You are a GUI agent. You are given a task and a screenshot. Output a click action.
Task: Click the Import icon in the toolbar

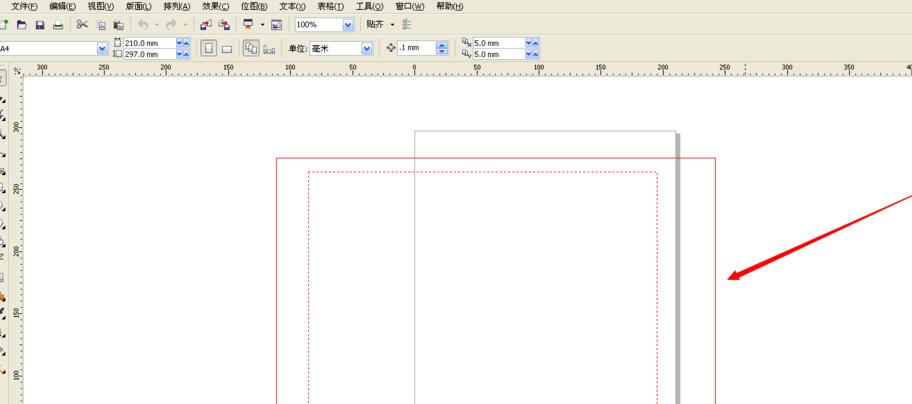coord(205,24)
